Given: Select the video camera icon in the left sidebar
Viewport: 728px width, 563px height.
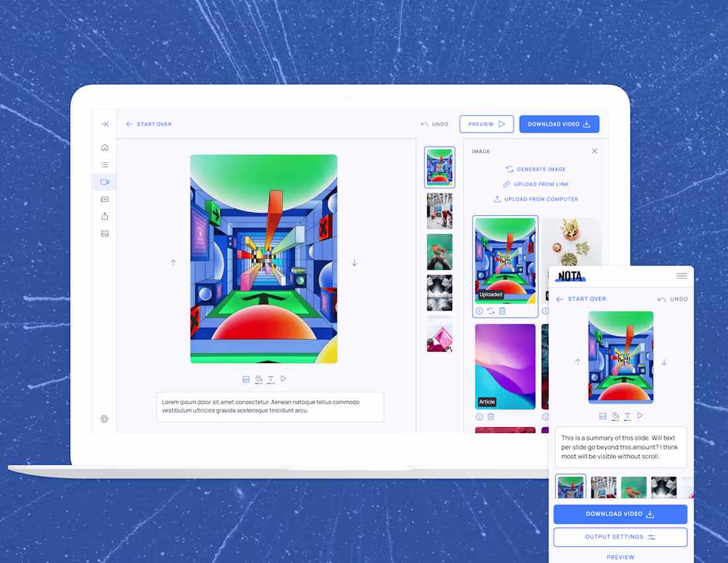Looking at the screenshot, I should point(104,181).
